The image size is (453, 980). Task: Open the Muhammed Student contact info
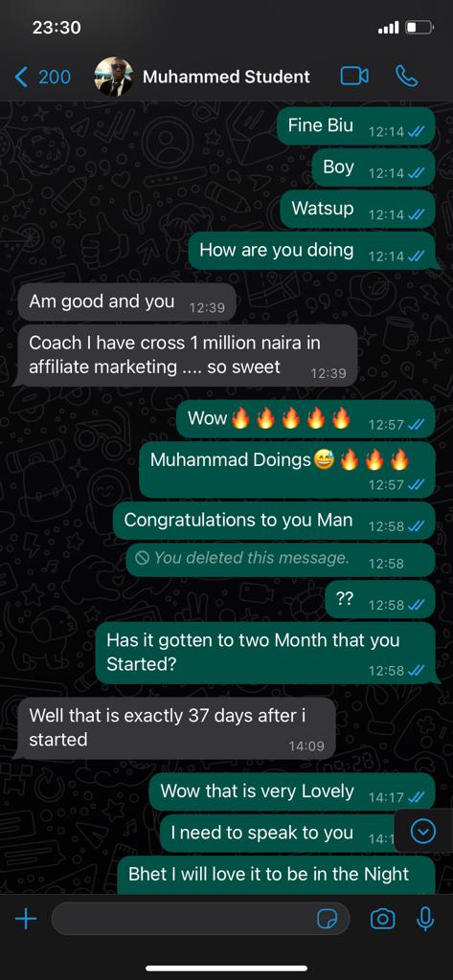(226, 77)
